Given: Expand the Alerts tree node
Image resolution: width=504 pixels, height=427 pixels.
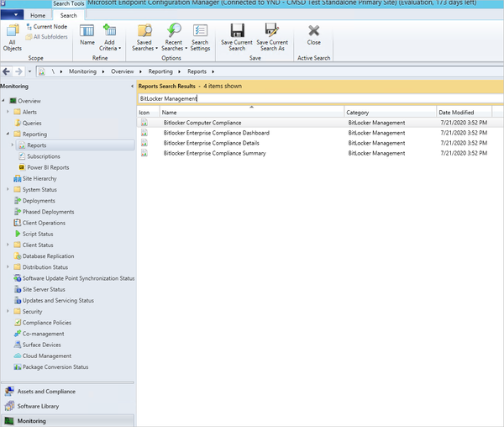Looking at the screenshot, I should pos(8,112).
